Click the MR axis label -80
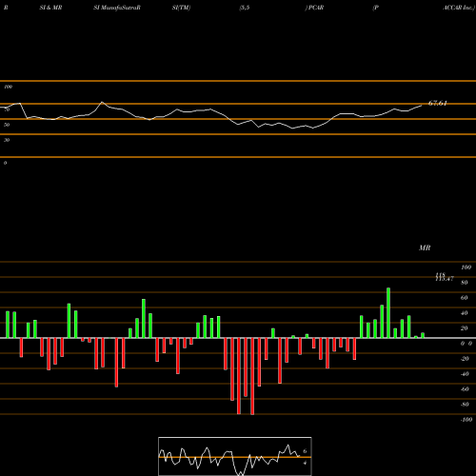This screenshot has width=476, height=476. 465,405
